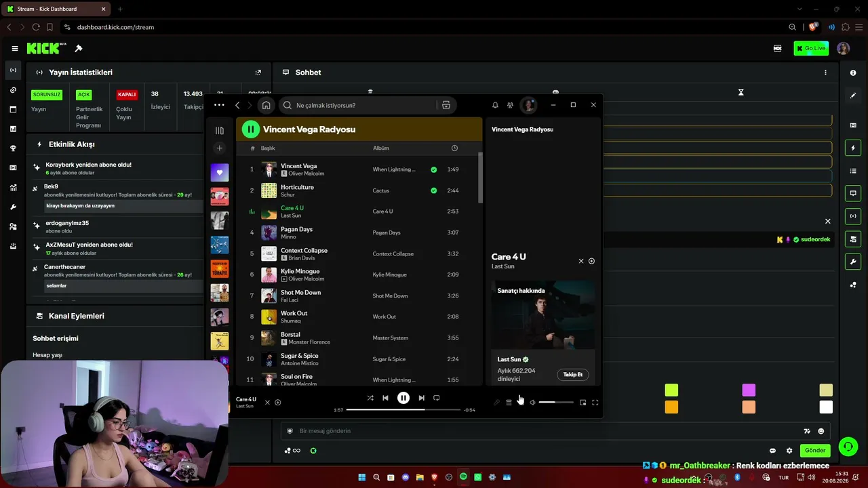This screenshot has width=868, height=488.
Task: Skip to next track
Action: point(421,398)
